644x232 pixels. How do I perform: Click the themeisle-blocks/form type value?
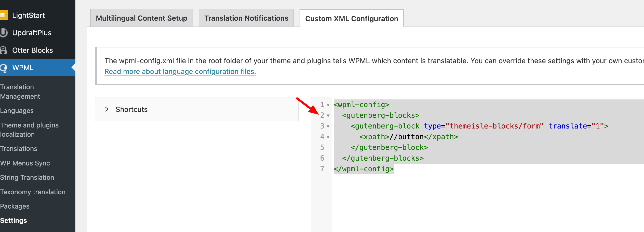click(494, 126)
